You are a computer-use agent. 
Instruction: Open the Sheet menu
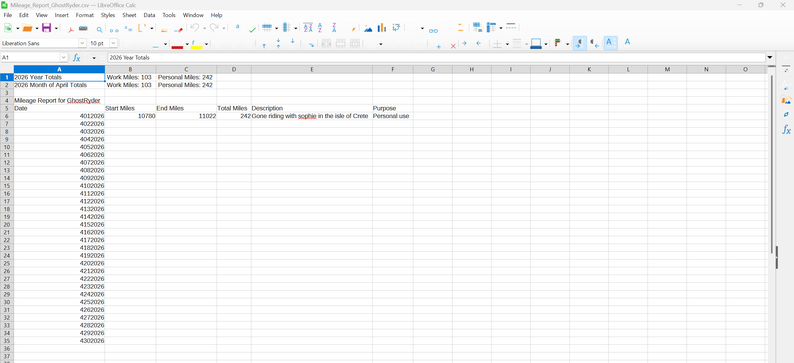point(129,15)
